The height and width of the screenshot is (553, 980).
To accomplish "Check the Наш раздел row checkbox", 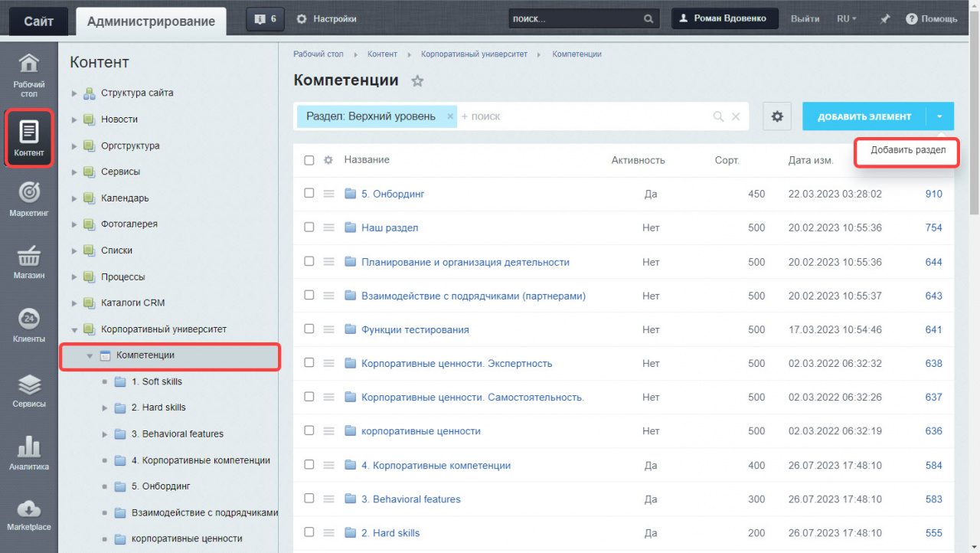I will 309,227.
